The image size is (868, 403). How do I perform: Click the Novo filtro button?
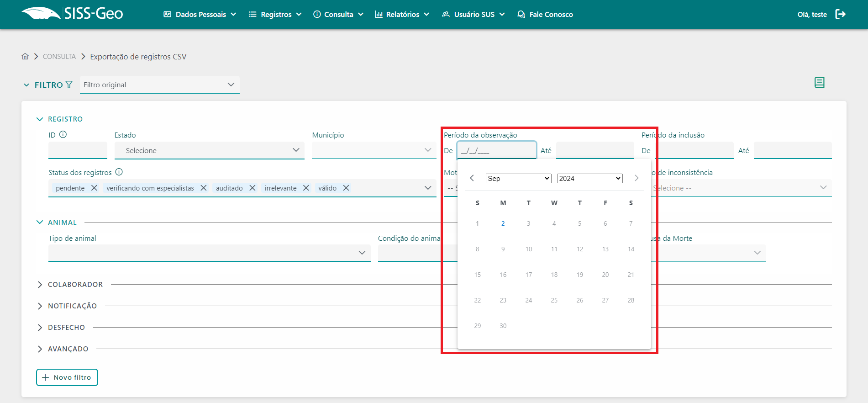coord(67,377)
